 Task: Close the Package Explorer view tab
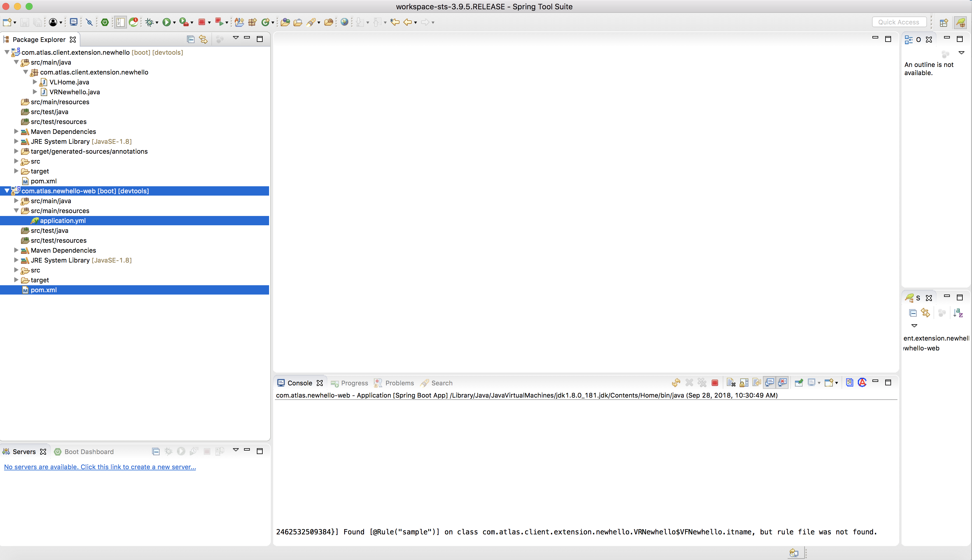pos(73,39)
